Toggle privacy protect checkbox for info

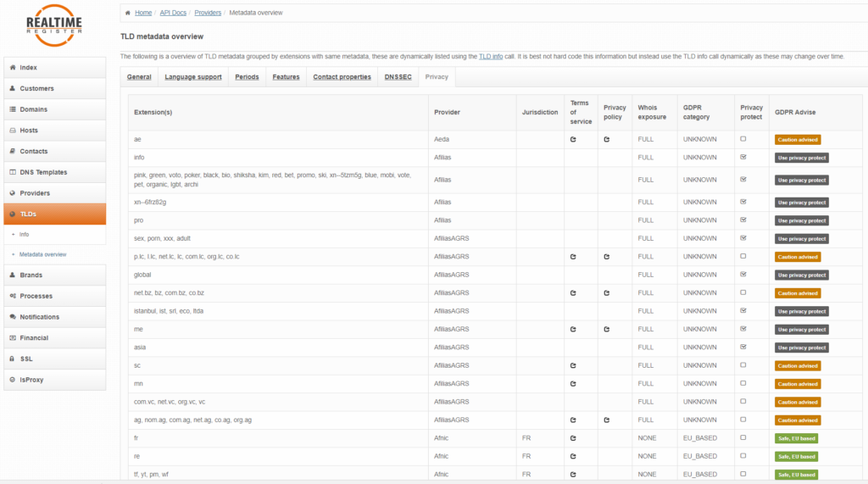[743, 158]
